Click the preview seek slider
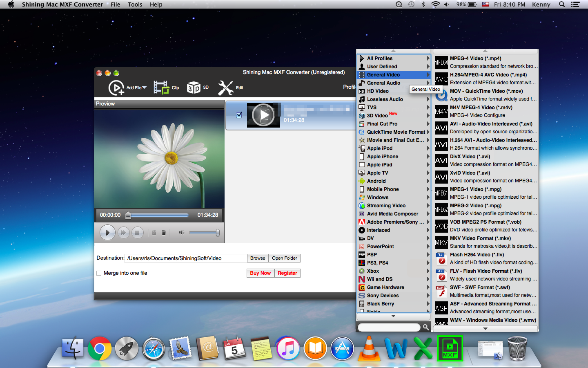Viewport: 588px width, 368px height. click(159, 215)
